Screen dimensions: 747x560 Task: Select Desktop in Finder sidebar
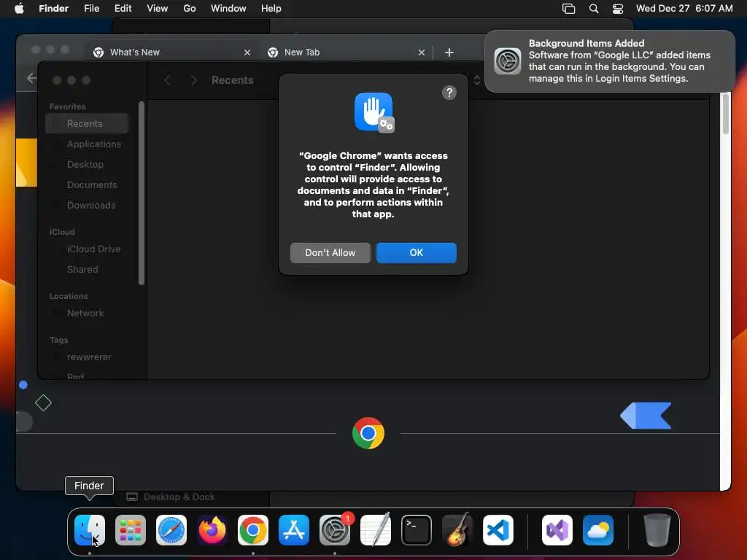[x=88, y=165]
